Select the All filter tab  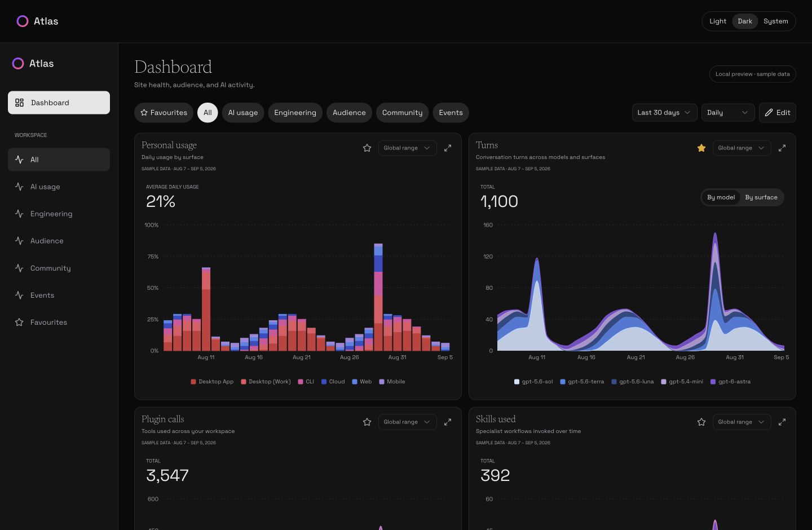(208, 113)
